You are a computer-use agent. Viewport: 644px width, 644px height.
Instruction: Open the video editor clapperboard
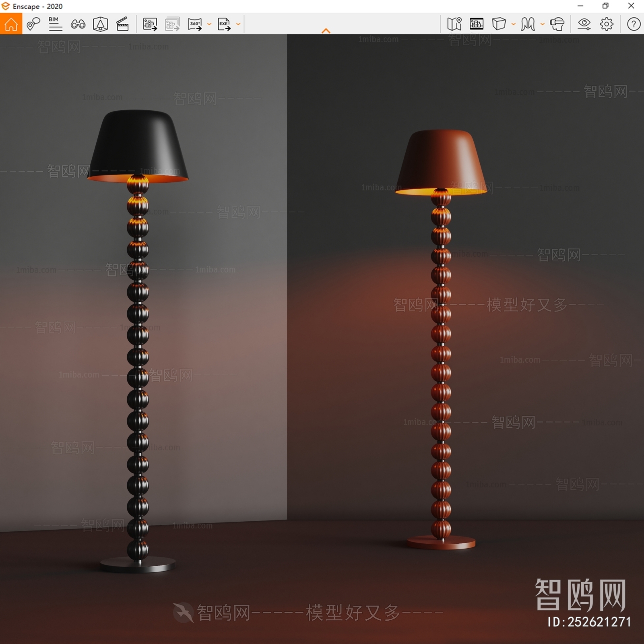122,24
